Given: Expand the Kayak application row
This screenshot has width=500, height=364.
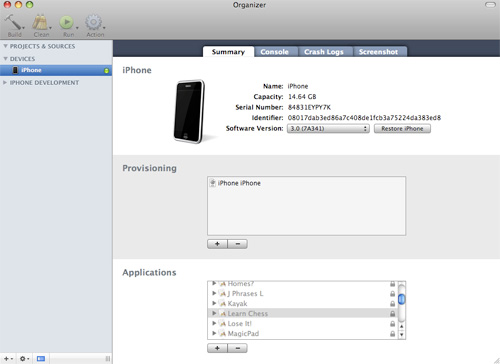Looking at the screenshot, I should pyautogui.click(x=214, y=303).
